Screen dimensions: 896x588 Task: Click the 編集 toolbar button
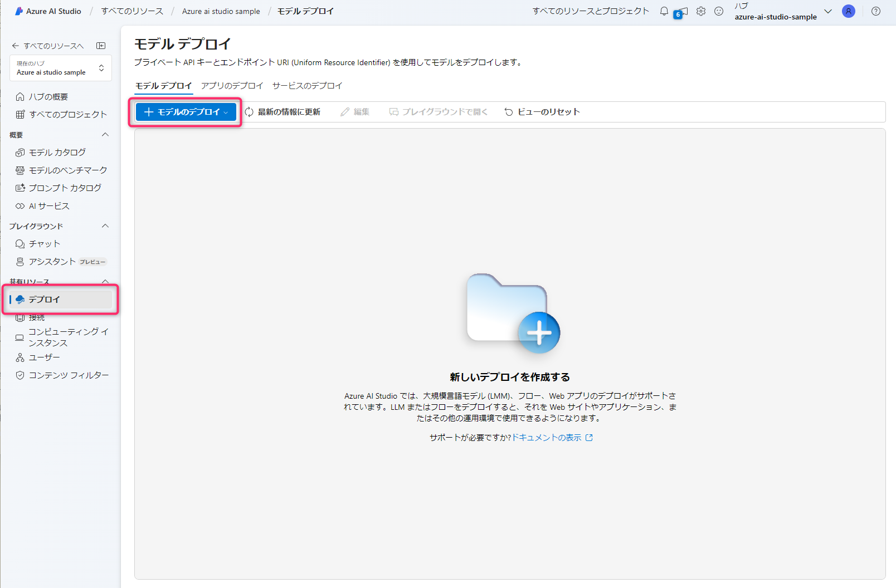[x=355, y=112]
